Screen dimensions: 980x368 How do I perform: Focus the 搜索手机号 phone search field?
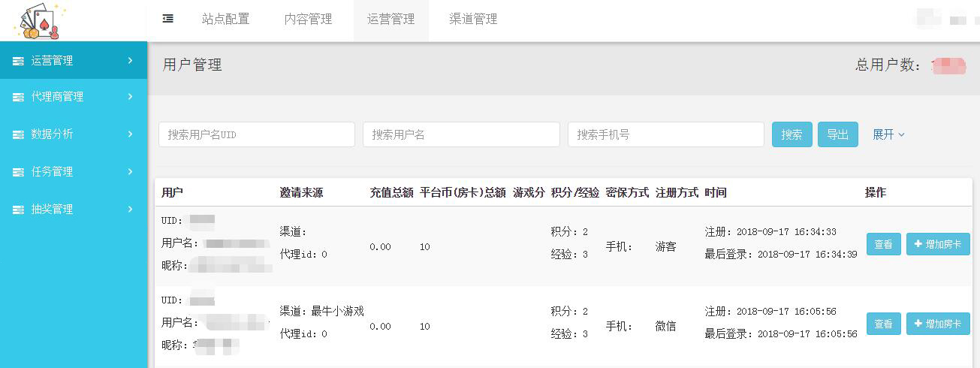coord(665,134)
